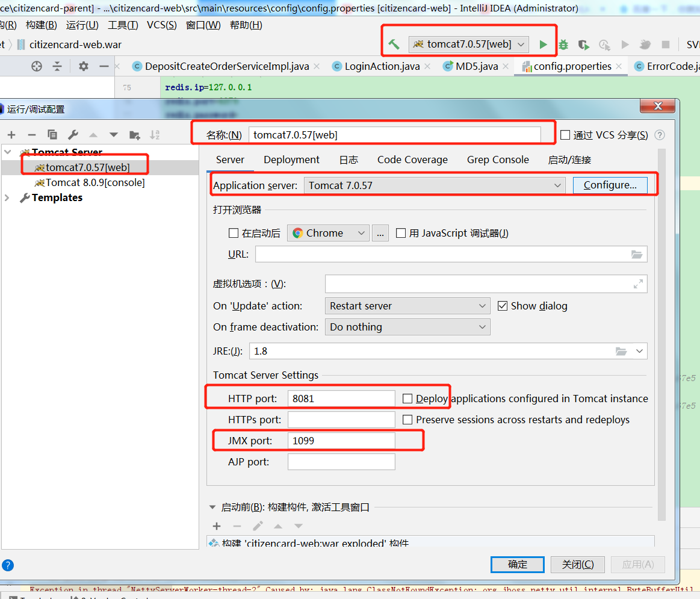Select Tomcat 8.0.9[console] configuration

coord(94,182)
